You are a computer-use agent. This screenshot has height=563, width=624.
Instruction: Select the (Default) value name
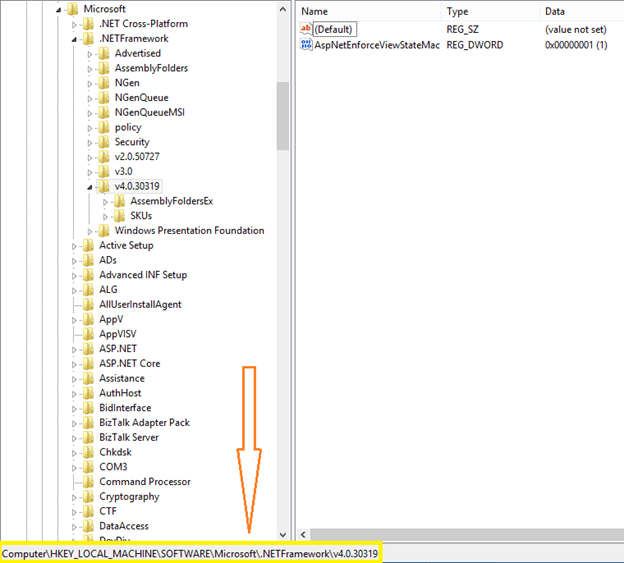coord(333,29)
